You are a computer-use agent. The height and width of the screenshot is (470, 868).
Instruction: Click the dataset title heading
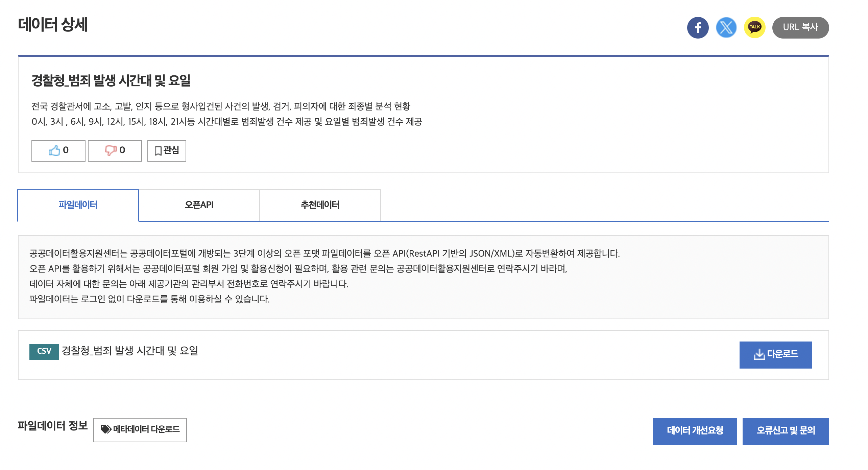(111, 80)
